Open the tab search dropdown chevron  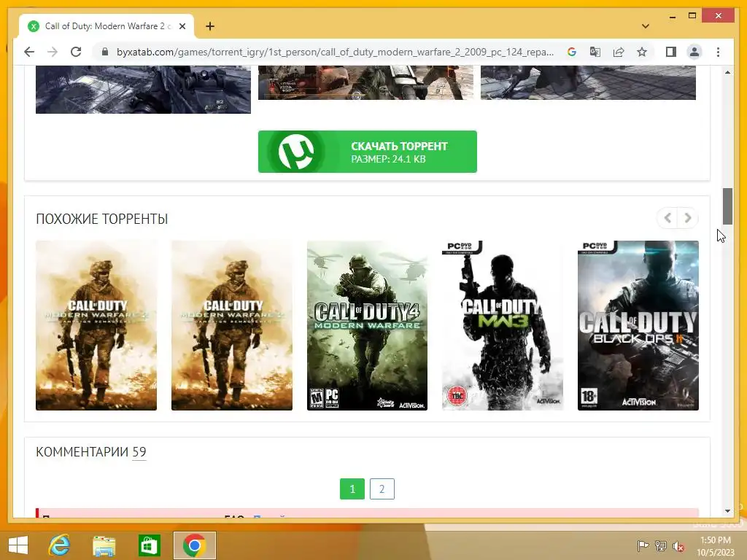(x=645, y=26)
